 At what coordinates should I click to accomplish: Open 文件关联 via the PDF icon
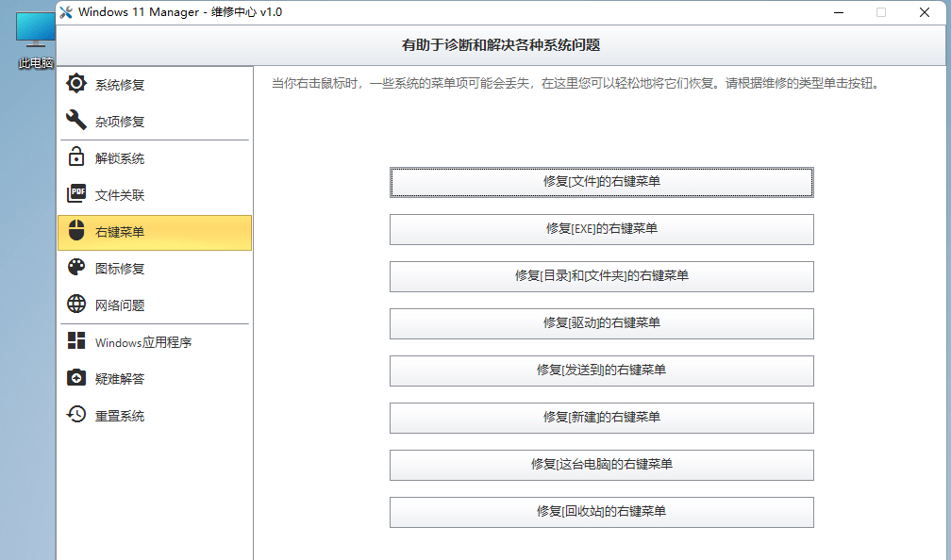76,194
